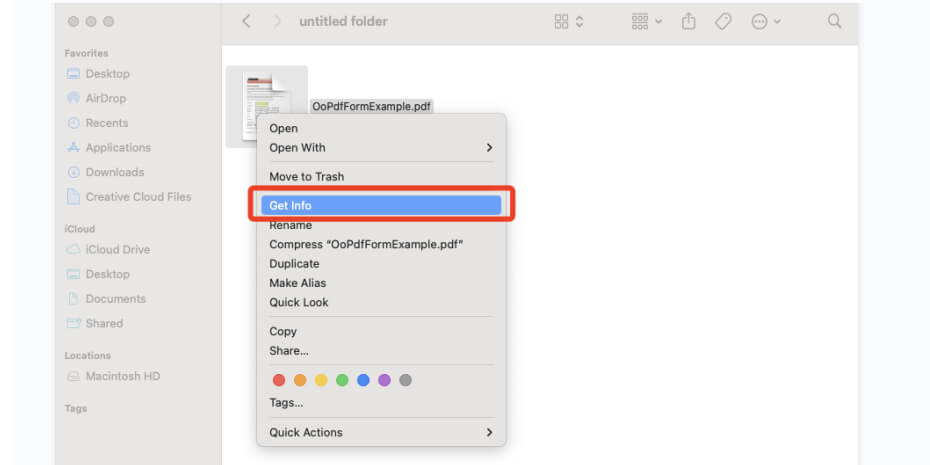
Task: Open the icon view switcher dropdown
Action: 569,22
